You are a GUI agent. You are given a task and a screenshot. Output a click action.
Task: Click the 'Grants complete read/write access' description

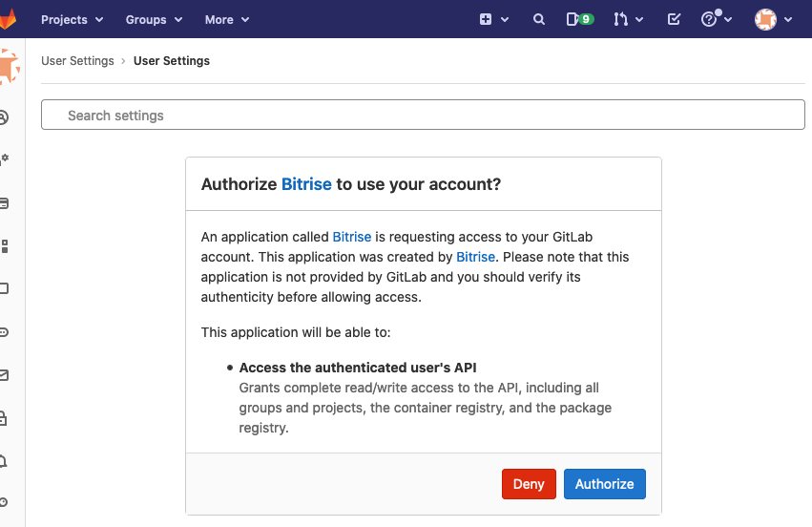click(425, 408)
